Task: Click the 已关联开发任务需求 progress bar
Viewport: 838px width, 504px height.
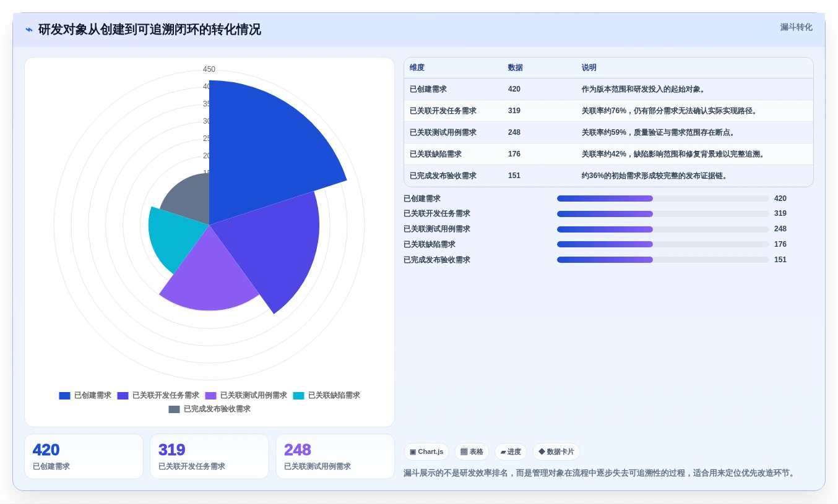Action: tap(663, 214)
